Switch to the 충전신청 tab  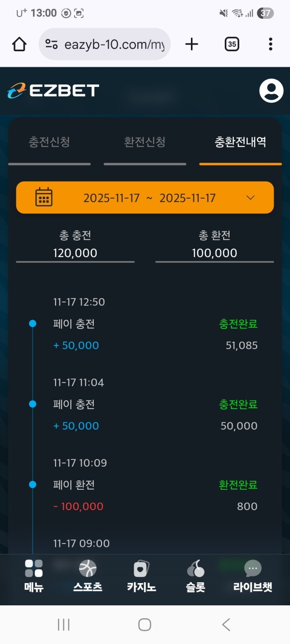click(48, 142)
